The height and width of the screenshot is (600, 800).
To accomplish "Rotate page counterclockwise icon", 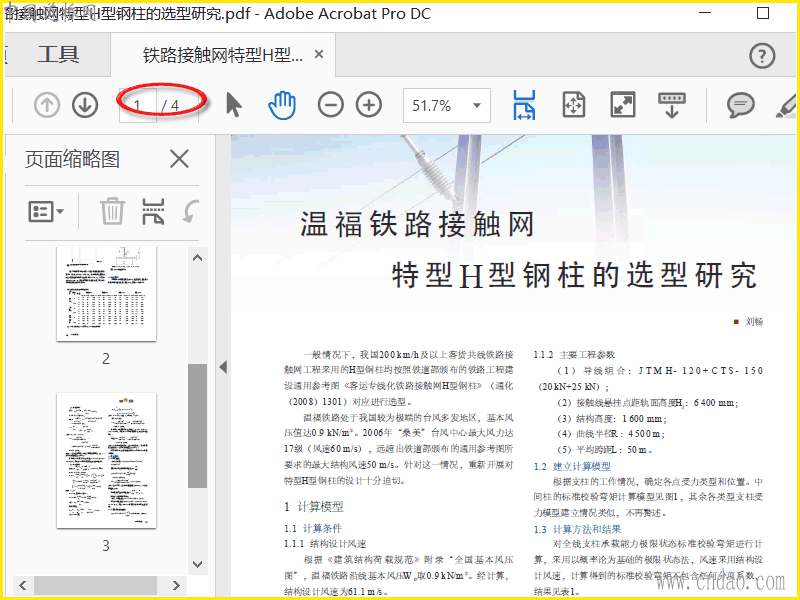I will (190, 211).
